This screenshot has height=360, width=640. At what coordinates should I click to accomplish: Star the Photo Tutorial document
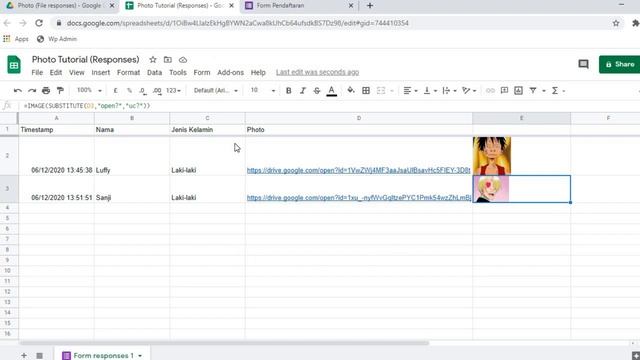point(153,60)
